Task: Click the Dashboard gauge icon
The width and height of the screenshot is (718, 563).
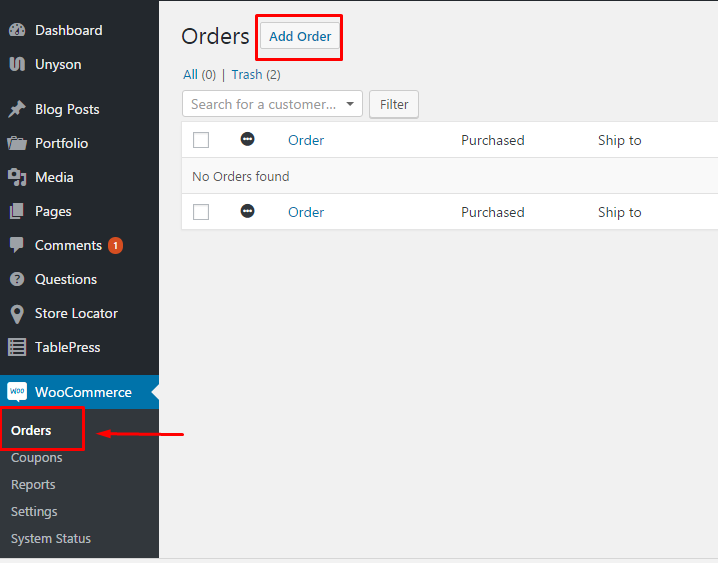Action: pyautogui.click(x=17, y=30)
